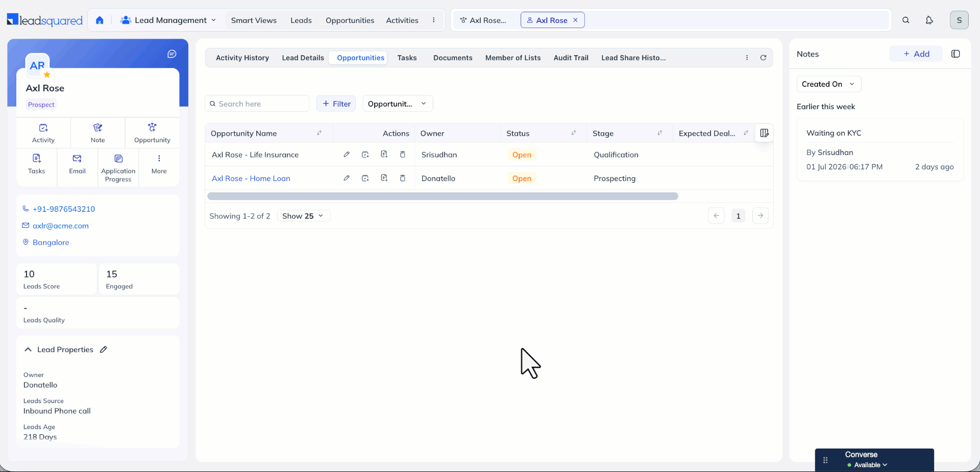
Task: Send Email quick action
Action: 77,164
